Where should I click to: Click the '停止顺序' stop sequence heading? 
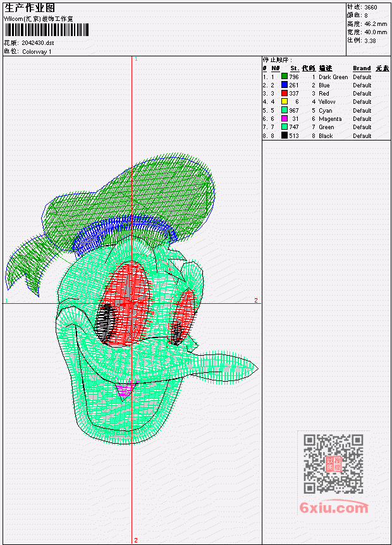[277, 60]
